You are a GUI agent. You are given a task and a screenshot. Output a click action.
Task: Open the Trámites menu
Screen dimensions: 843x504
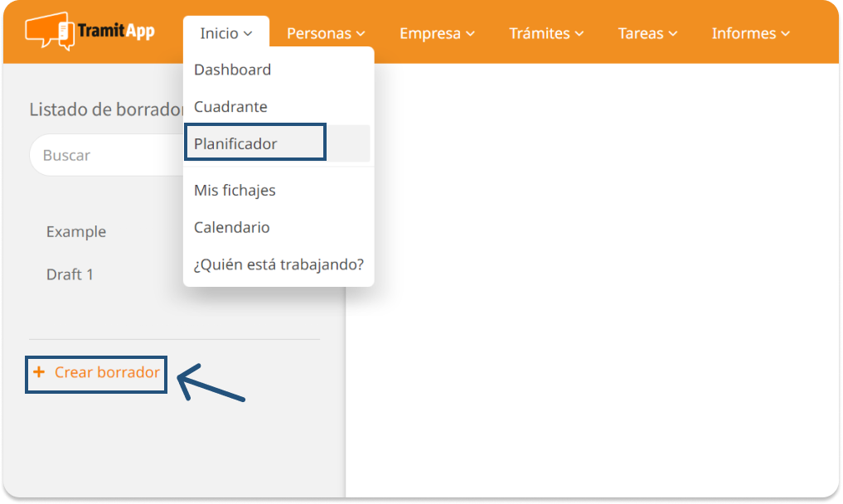click(546, 34)
